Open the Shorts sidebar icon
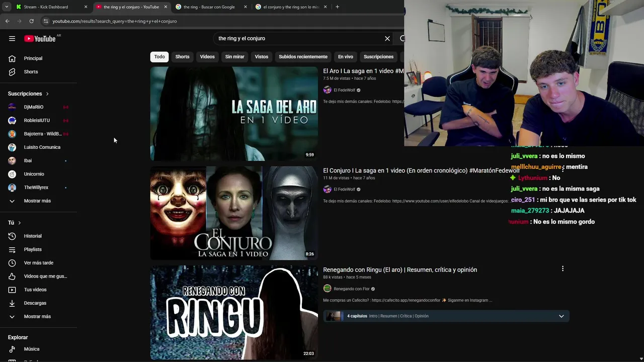Viewport: 644px width, 362px height. (x=12, y=72)
